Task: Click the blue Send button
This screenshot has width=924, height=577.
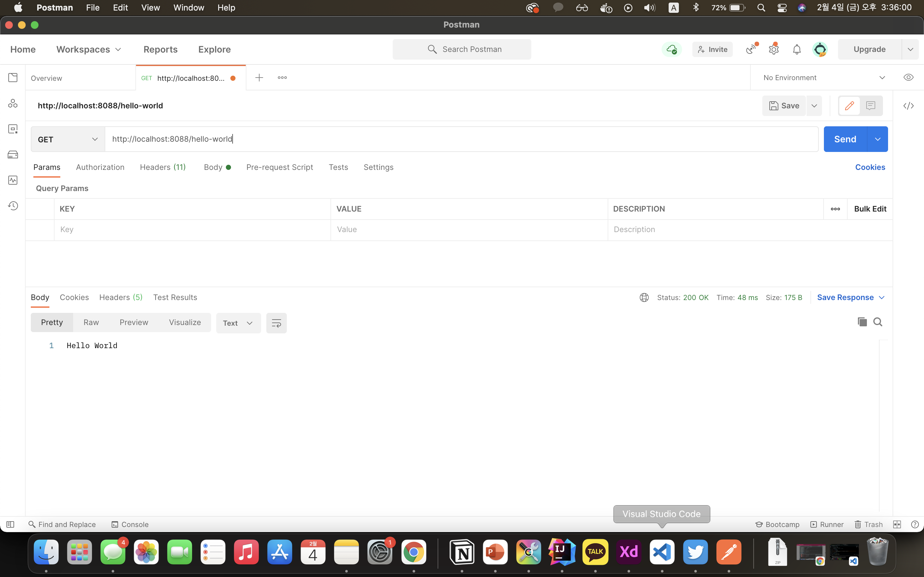Action: (844, 139)
